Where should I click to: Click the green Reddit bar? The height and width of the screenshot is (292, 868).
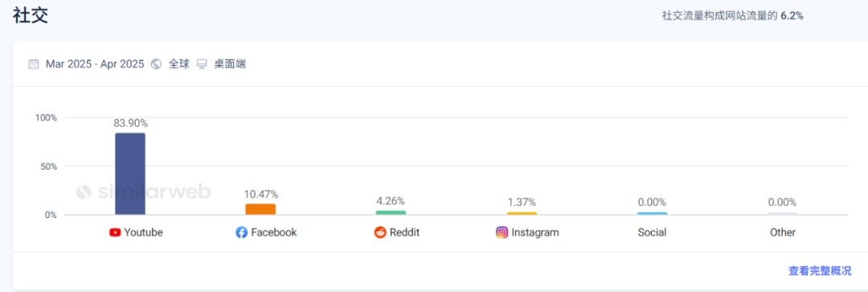[391, 213]
